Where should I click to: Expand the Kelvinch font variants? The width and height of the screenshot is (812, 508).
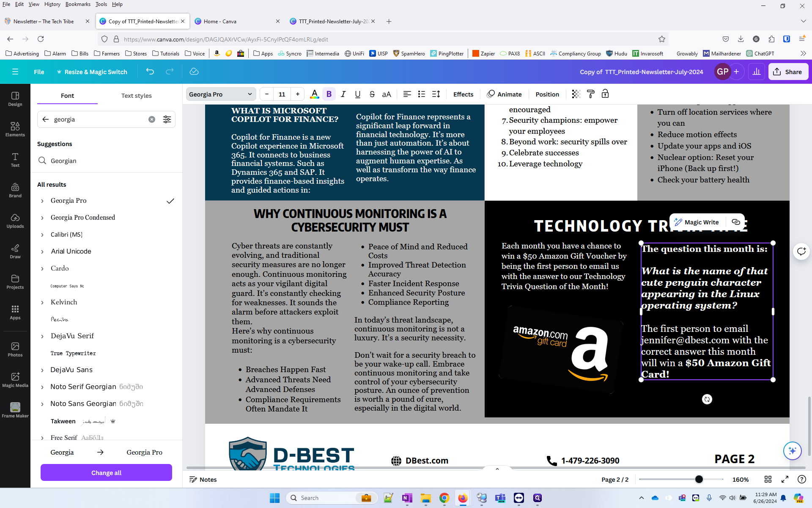[x=42, y=302]
